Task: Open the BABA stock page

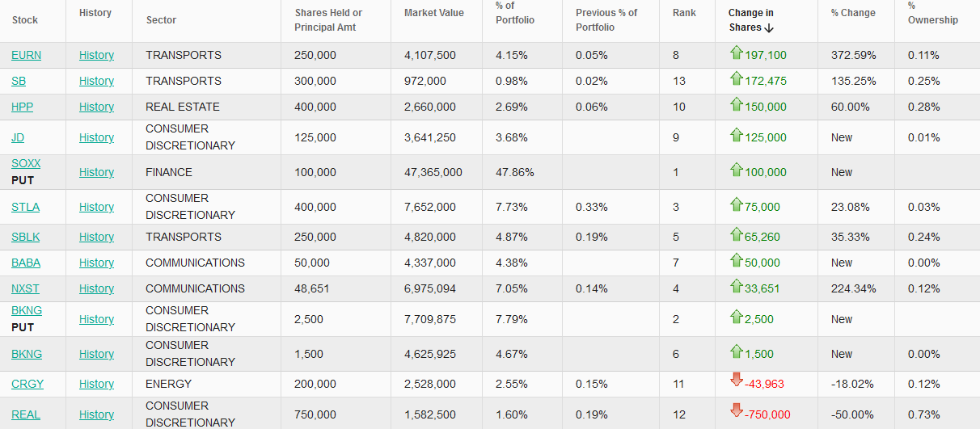Action: pos(26,263)
